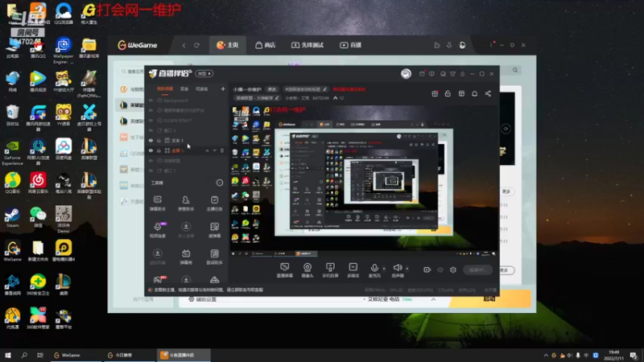Hide the 文本 1 layer

tap(151, 140)
